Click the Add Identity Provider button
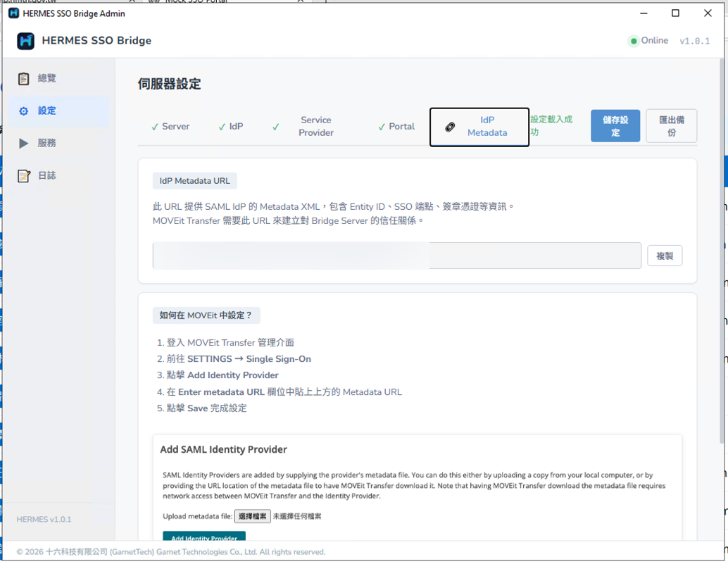 point(204,537)
